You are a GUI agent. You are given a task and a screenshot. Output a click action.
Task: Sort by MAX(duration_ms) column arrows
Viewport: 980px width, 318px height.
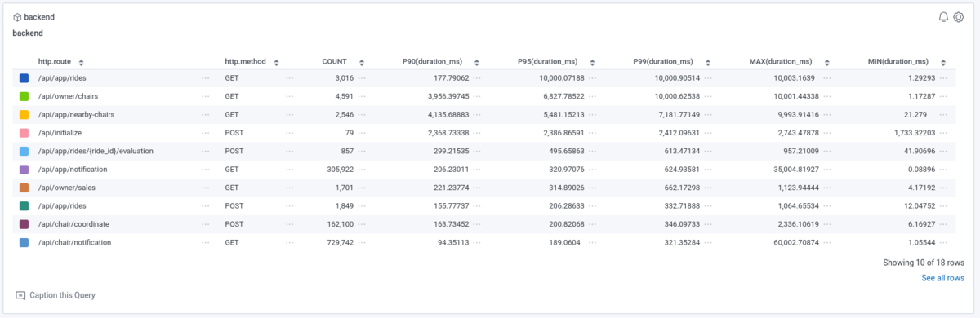point(826,62)
